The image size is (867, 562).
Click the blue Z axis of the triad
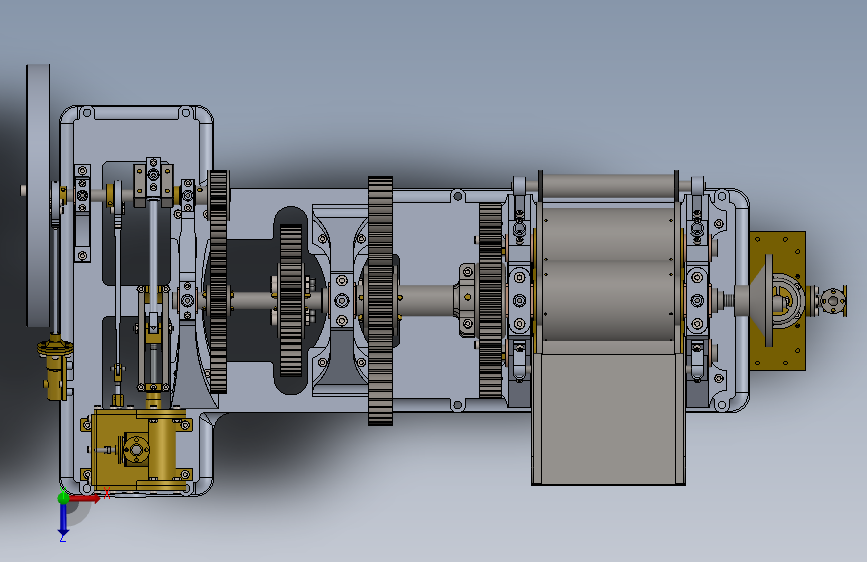pyautogui.click(x=63, y=520)
